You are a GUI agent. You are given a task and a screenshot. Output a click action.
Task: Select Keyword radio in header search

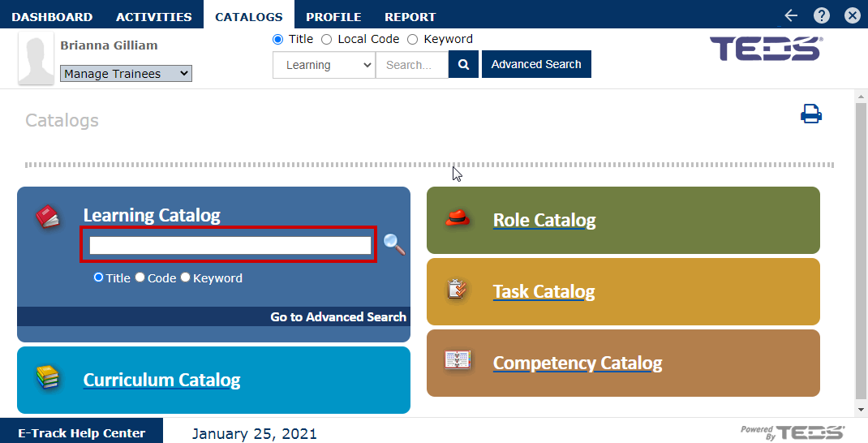pyautogui.click(x=412, y=39)
